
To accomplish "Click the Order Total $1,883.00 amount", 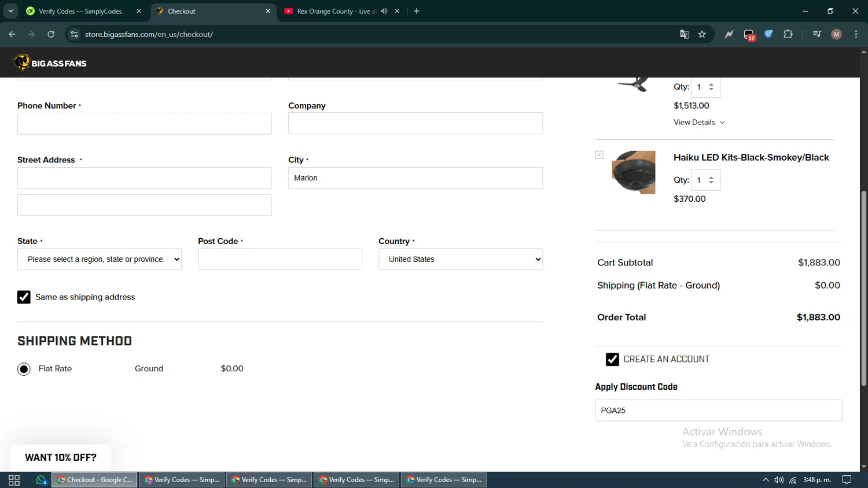I will coord(818,317).
